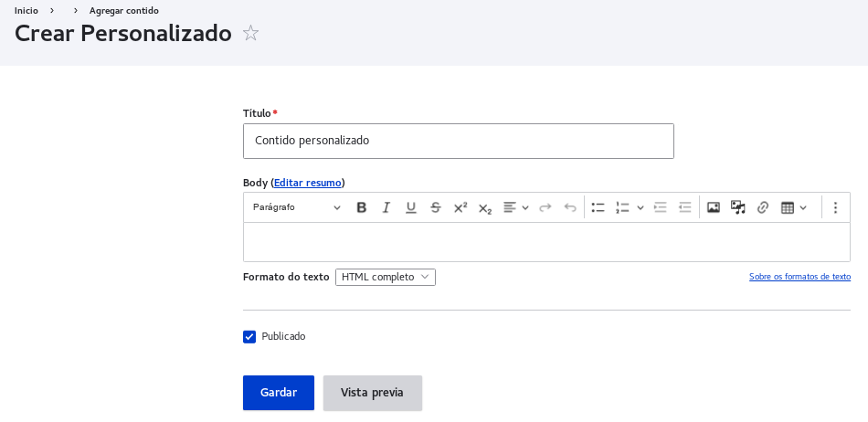This screenshot has height=422, width=868.
Task: Insert a link via chain icon
Action: click(x=763, y=208)
